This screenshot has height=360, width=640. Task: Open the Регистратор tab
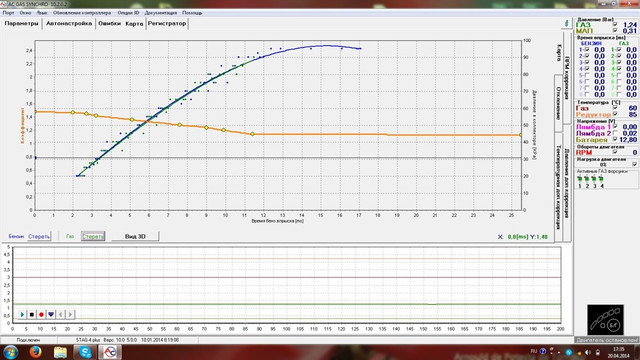[167, 24]
